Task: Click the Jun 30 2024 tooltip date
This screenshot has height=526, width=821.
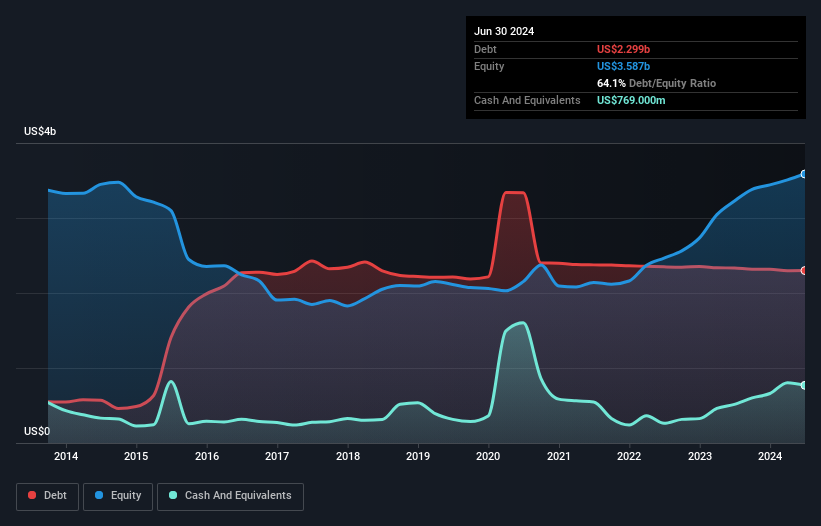Action: point(504,31)
